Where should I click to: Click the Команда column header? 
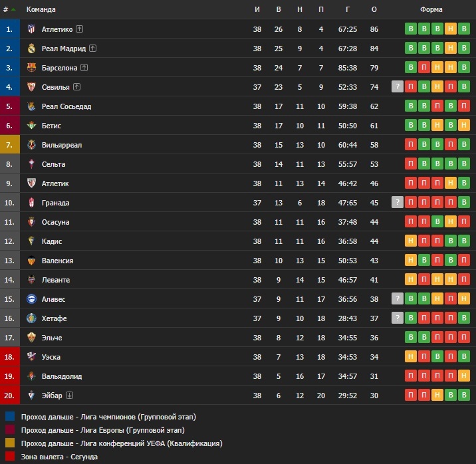pos(41,9)
